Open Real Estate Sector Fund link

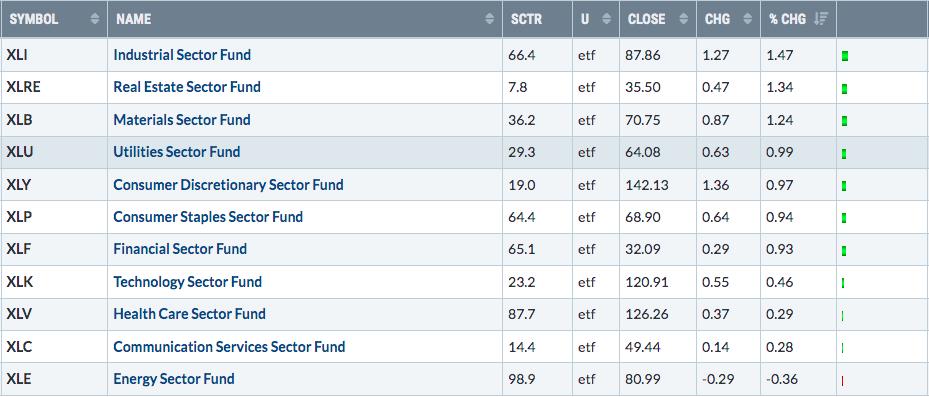[x=187, y=87]
